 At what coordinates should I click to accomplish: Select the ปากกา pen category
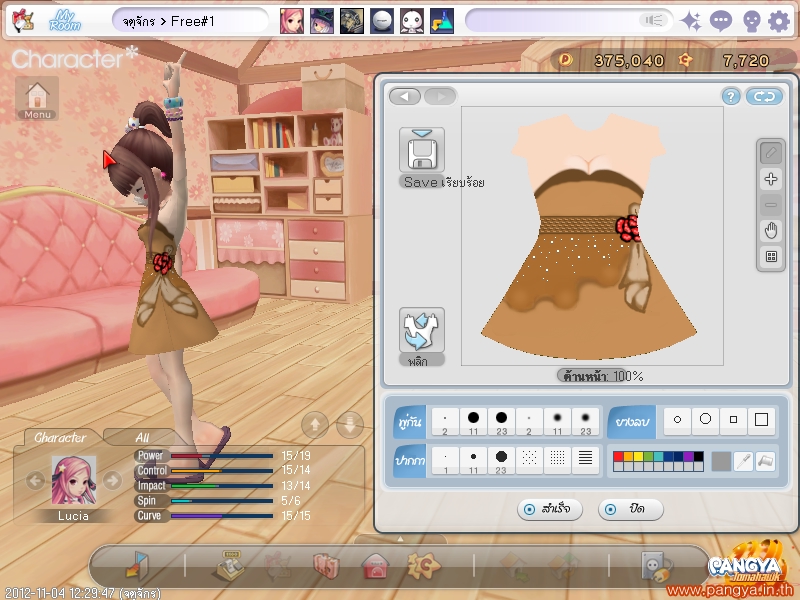(410, 461)
